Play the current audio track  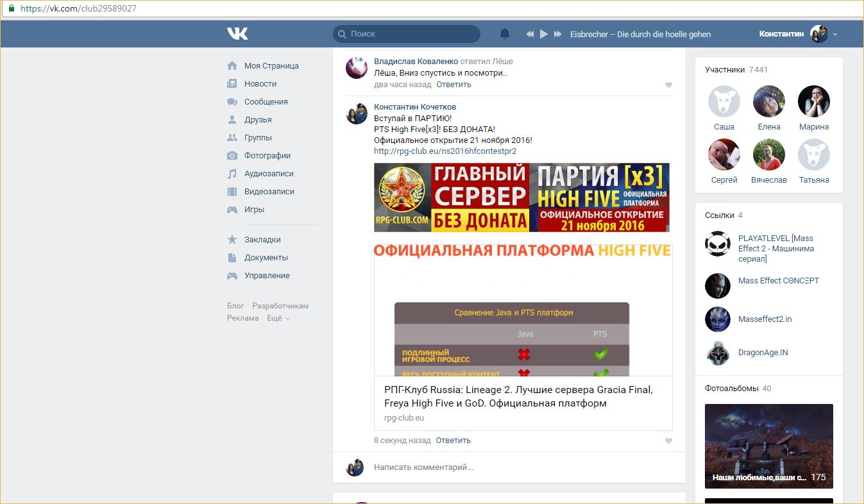coord(544,34)
